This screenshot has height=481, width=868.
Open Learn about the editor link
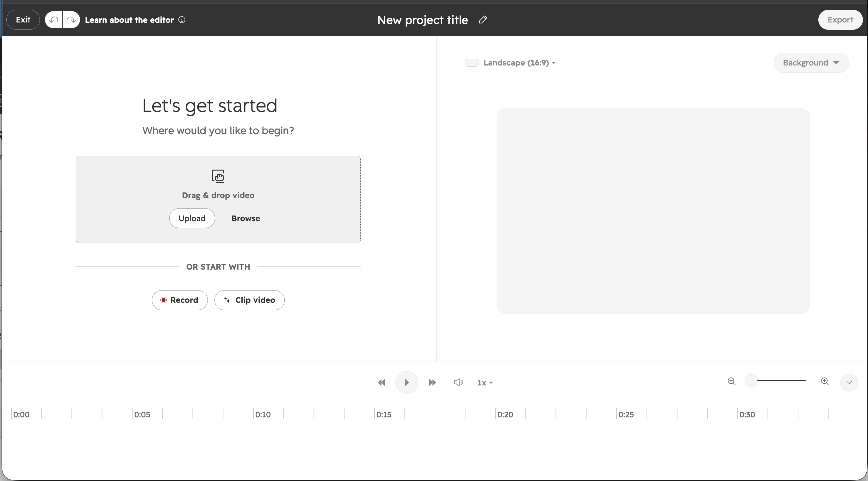129,20
